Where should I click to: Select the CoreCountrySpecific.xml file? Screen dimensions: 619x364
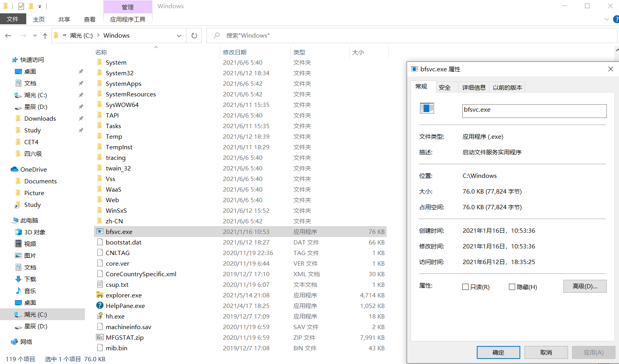coord(240,274)
